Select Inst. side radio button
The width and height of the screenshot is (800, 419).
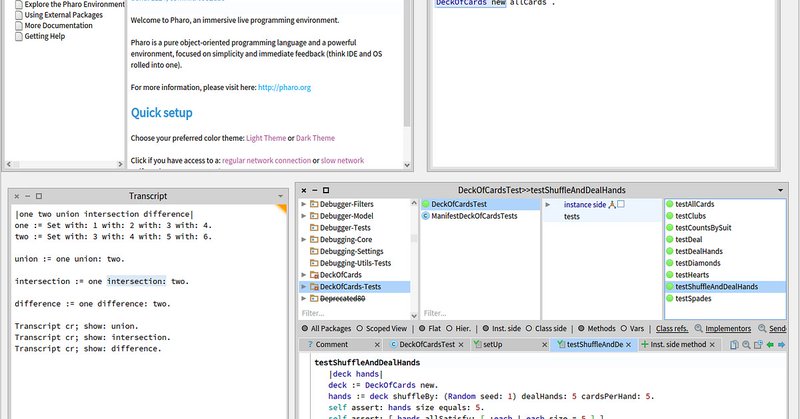pos(486,329)
